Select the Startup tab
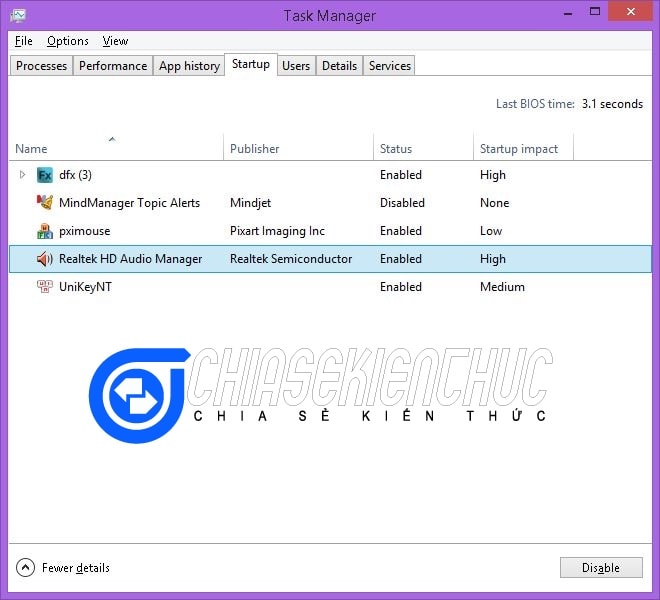 click(251, 64)
